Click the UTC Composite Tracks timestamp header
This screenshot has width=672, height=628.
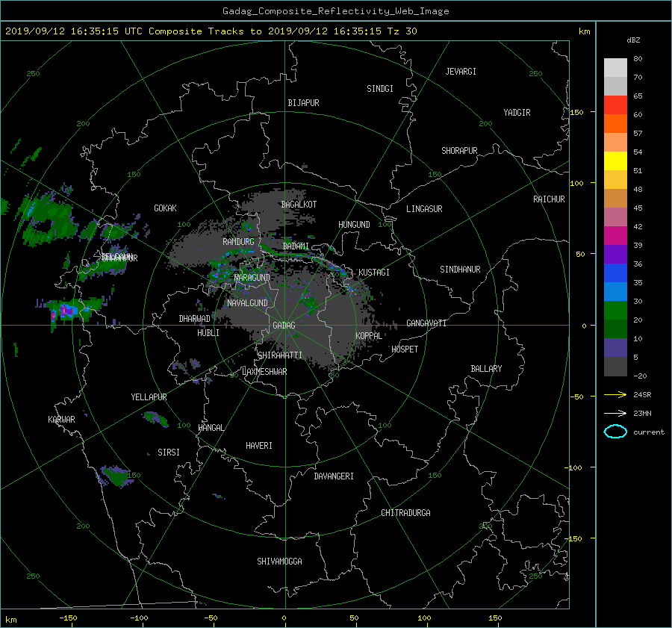pyautogui.click(x=211, y=31)
